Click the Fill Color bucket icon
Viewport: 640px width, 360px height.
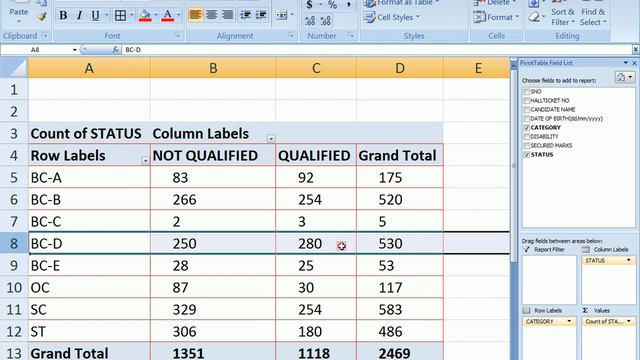click(x=145, y=16)
